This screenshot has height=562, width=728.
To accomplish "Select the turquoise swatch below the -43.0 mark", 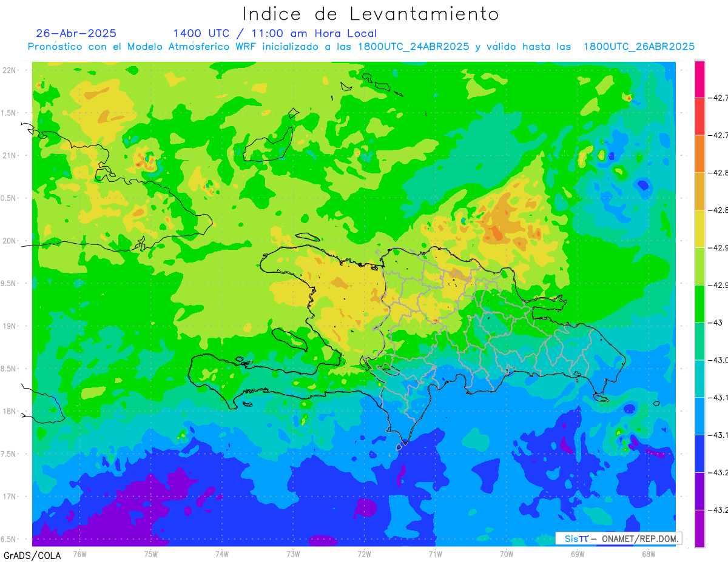I will [699, 379].
